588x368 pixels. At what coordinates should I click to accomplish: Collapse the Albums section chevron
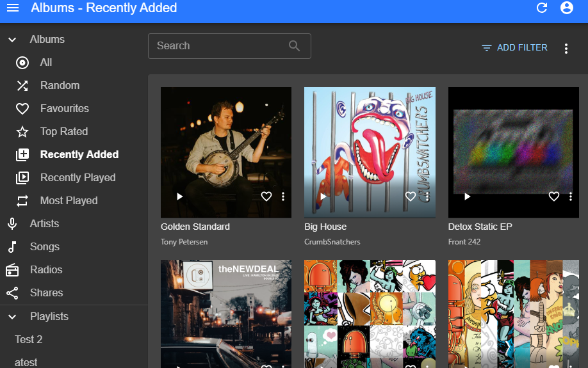pyautogui.click(x=12, y=40)
